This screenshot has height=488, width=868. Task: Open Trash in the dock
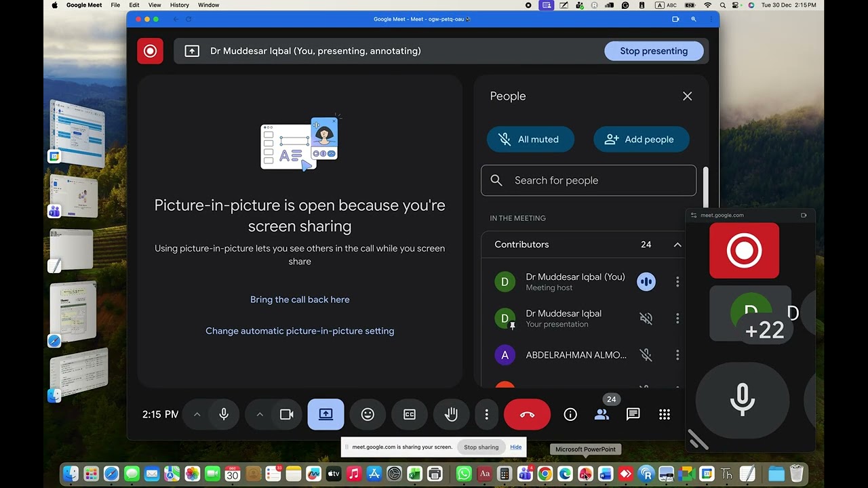pos(797,474)
